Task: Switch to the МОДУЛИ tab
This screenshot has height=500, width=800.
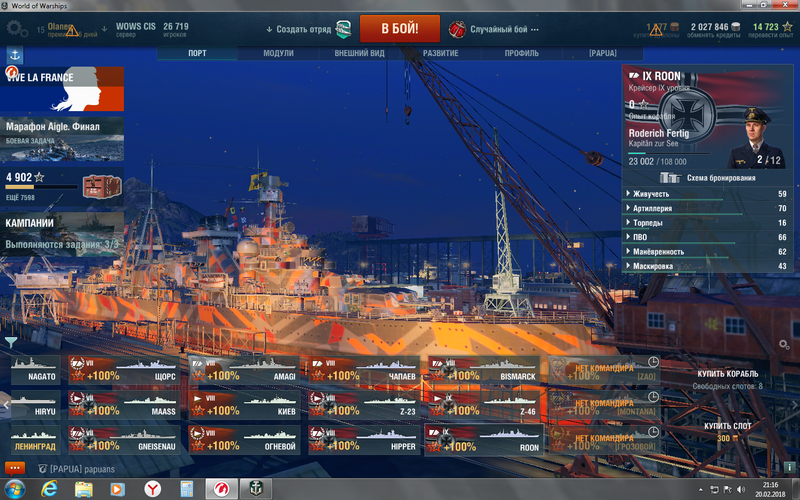Action: [x=278, y=52]
